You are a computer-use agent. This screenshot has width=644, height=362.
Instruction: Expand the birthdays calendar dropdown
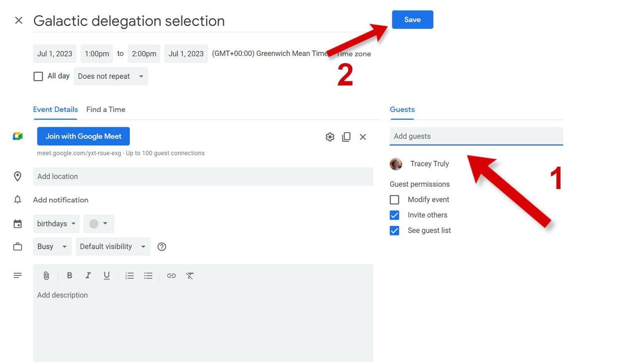[x=56, y=224]
